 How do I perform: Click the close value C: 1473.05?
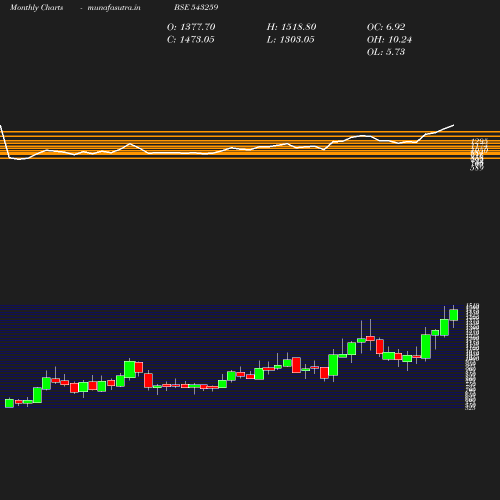coord(191,39)
